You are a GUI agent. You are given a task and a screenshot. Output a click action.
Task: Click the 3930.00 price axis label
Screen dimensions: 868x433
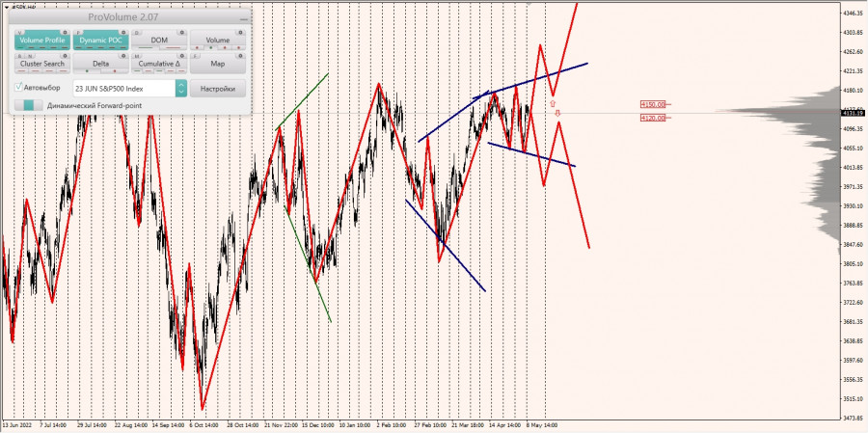tap(854, 206)
